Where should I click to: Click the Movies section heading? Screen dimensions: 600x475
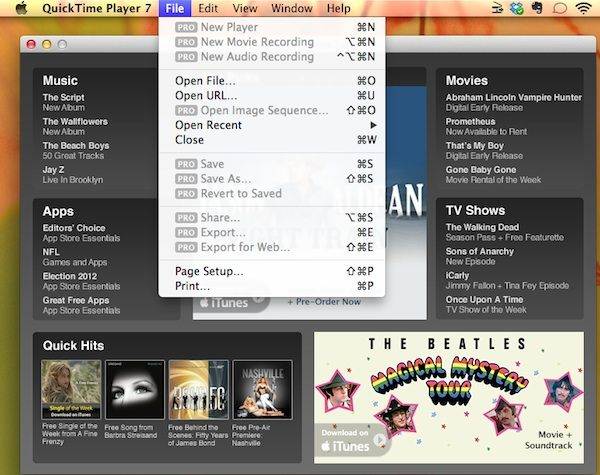coord(466,80)
